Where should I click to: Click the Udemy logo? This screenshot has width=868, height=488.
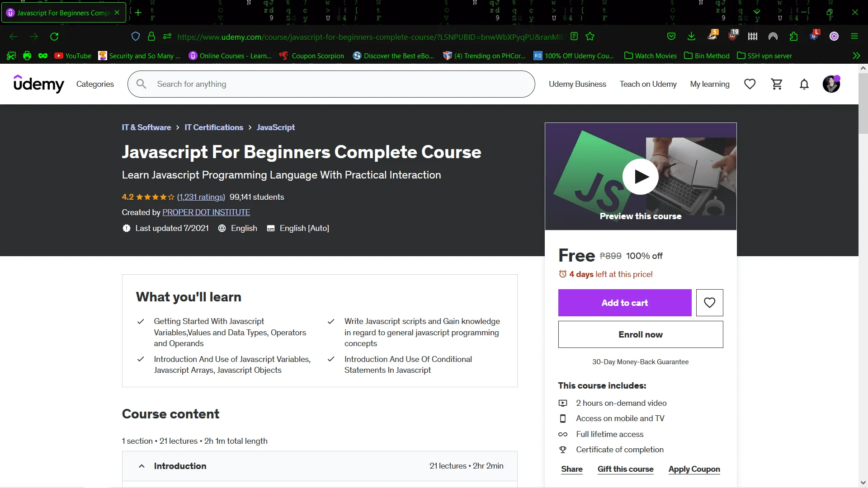point(39,84)
